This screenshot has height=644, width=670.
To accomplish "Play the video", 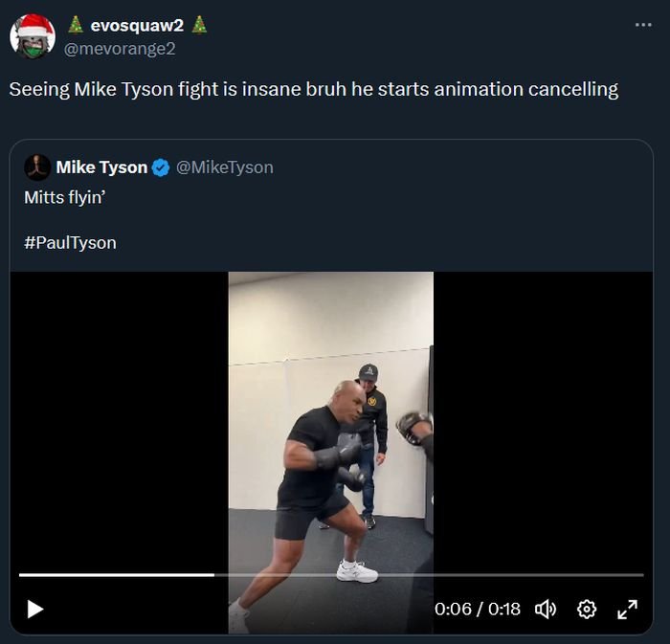I will click(x=35, y=609).
